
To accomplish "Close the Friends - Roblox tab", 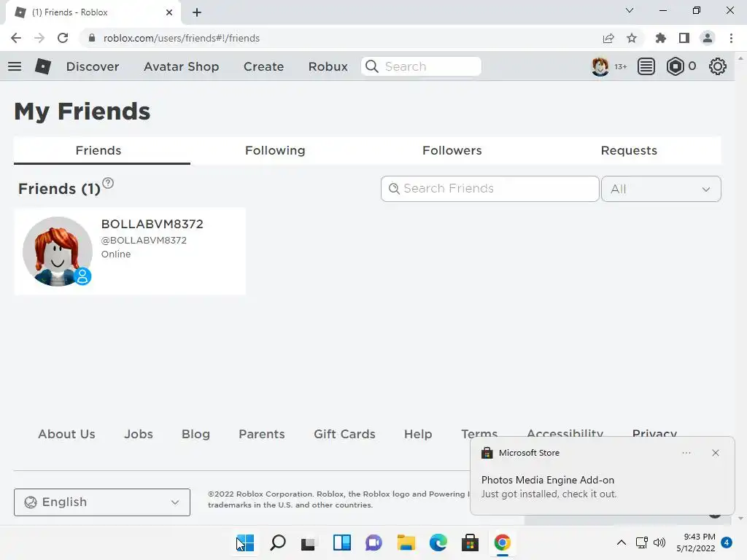I will [169, 12].
